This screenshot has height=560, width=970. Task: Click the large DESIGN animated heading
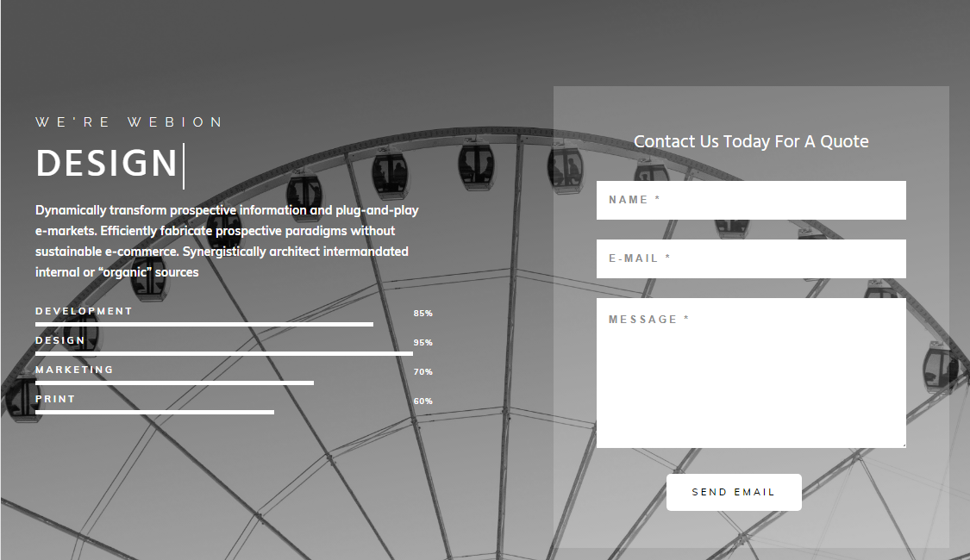pos(106,164)
